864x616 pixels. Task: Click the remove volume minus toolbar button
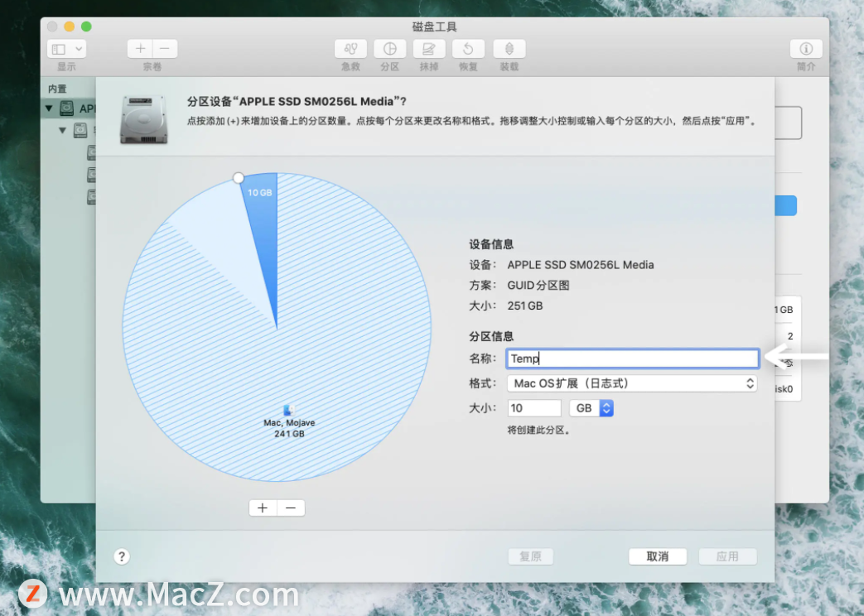coord(165,49)
